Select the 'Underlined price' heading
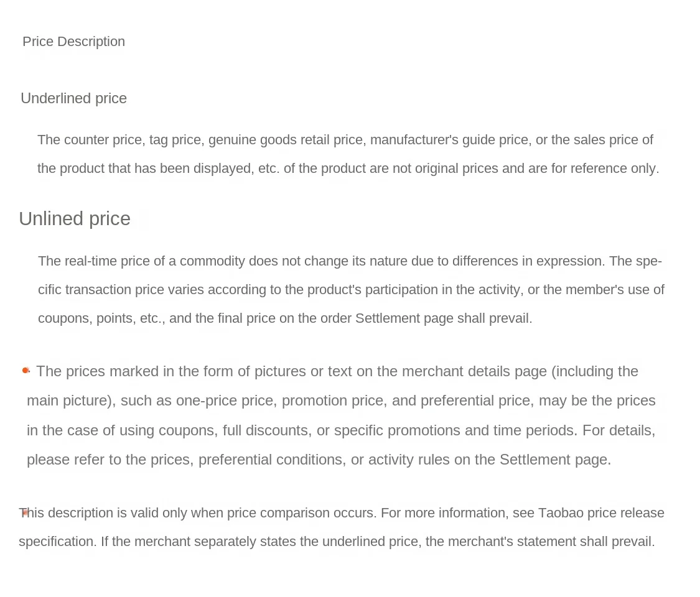This screenshot has height=597, width=700. pos(73,98)
